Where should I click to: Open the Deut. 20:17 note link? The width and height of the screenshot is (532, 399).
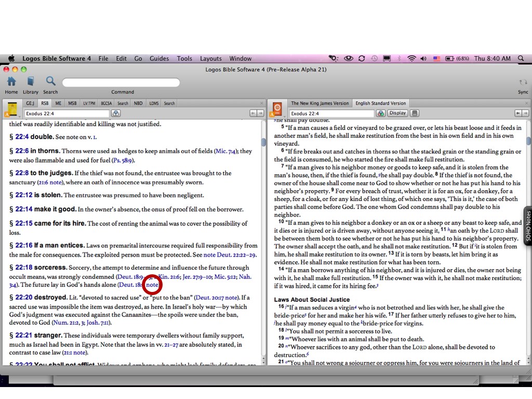click(217, 298)
